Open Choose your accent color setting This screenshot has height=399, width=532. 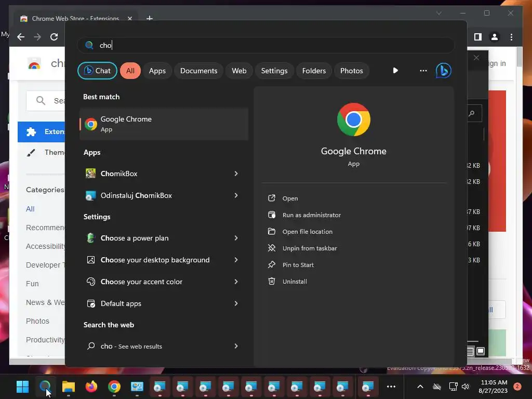[157, 282]
